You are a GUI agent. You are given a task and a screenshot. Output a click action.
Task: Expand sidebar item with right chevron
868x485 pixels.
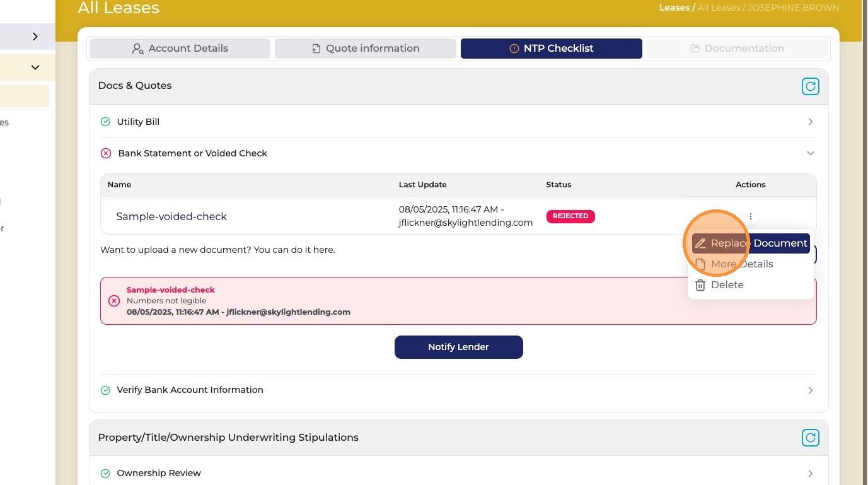coord(35,37)
